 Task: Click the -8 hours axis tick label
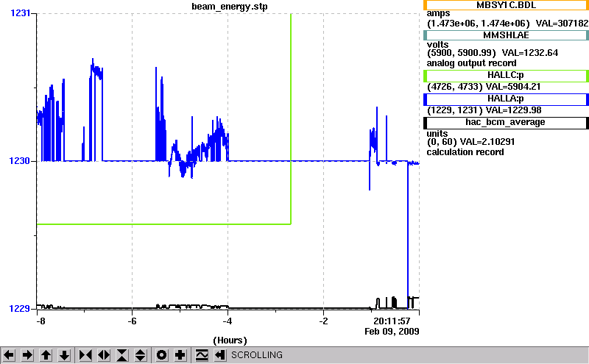pos(40,321)
